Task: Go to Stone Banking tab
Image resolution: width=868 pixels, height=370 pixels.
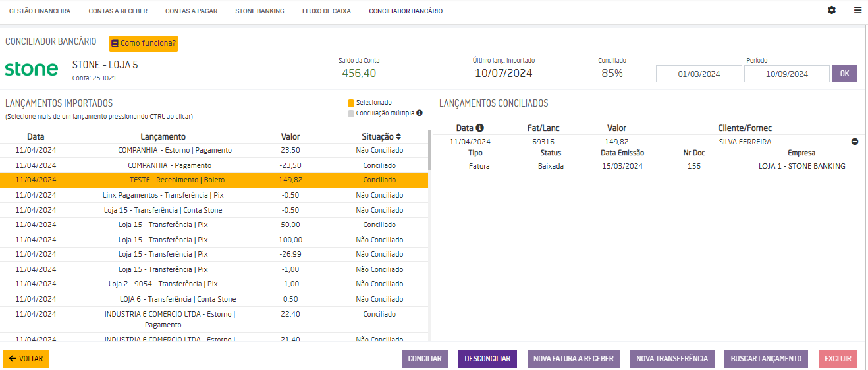Action: point(260,11)
